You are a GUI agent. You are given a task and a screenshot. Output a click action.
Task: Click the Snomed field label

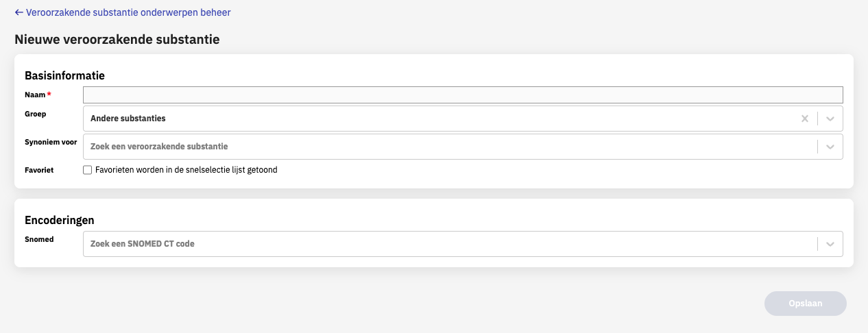pyautogui.click(x=39, y=240)
